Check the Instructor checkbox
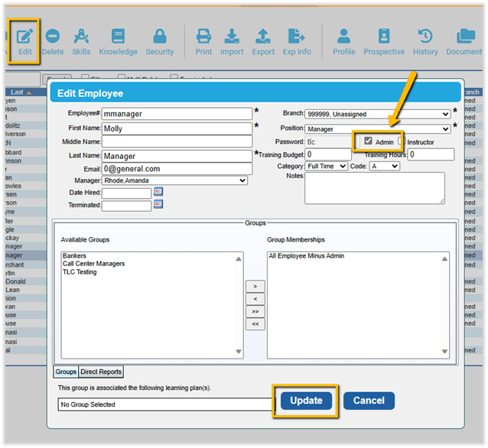 401,141
